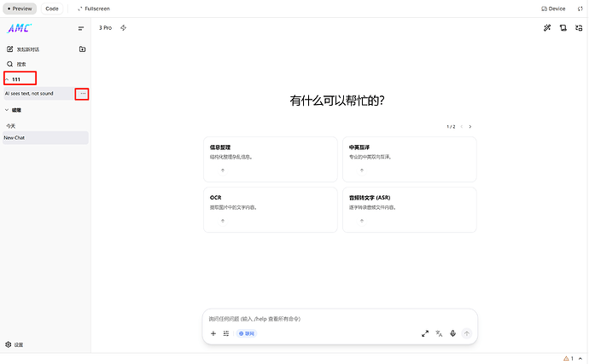The width and height of the screenshot is (589, 364).
Task: Choose the 信息整理 suggestion card
Action: pos(271,159)
